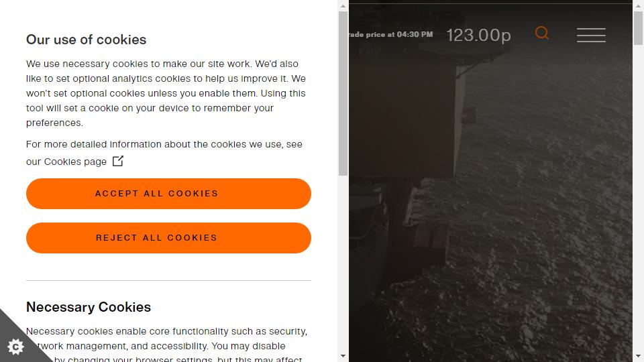The image size is (644, 362).
Task: Click the external-link icon beside Cookies page
Action: pos(118,161)
